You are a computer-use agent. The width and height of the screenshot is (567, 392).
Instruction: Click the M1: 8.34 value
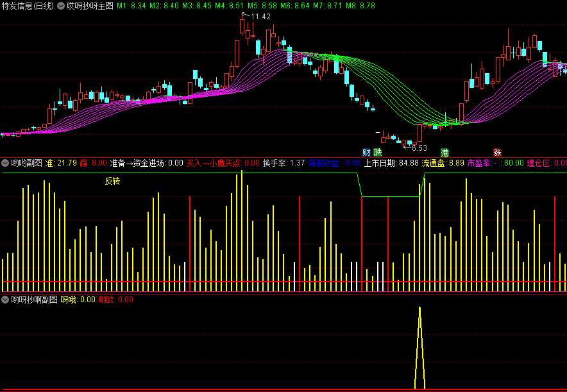(x=131, y=6)
